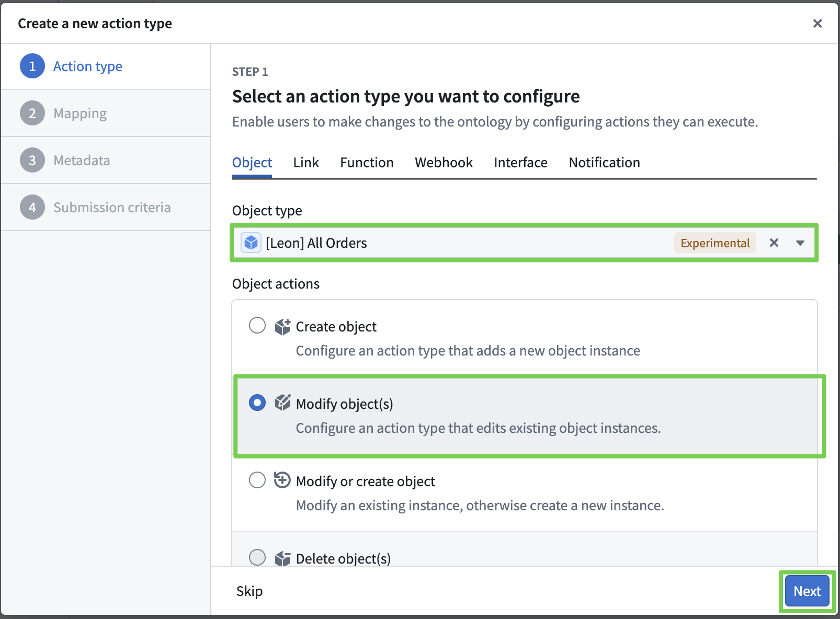The width and height of the screenshot is (840, 619).
Task: Expand the Object type dropdown arrow
Action: pos(800,243)
